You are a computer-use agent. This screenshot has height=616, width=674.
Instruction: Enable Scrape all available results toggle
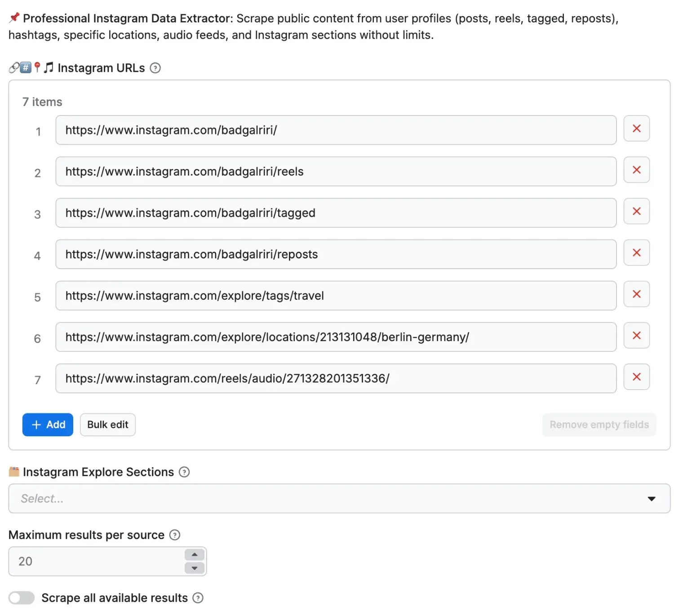click(22, 598)
